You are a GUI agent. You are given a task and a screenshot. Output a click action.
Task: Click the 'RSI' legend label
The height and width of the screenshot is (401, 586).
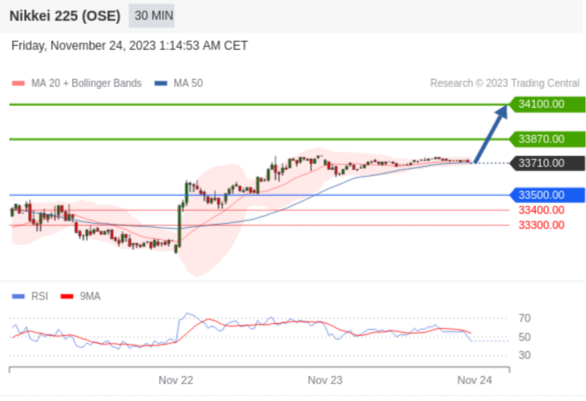[40, 296]
